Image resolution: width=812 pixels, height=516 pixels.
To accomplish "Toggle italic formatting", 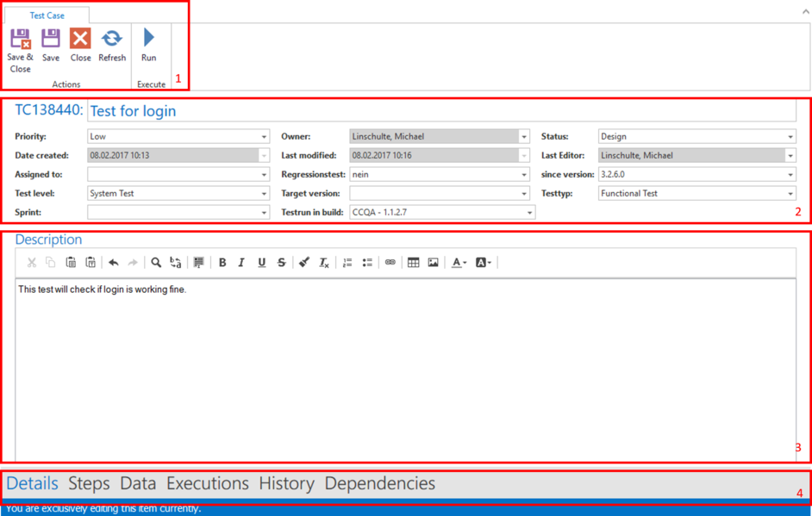I will [x=241, y=263].
